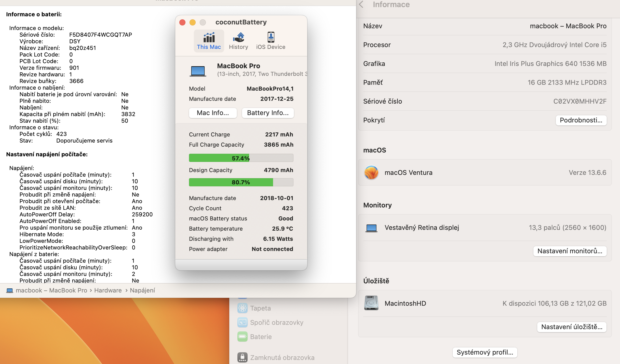This screenshot has height=364, width=620.
Task: Click the macOS Ventura logo icon
Action: (x=371, y=173)
